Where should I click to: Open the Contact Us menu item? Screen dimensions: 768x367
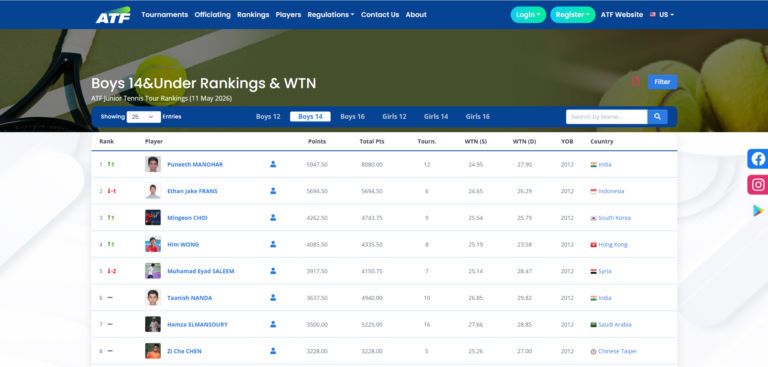click(x=380, y=15)
